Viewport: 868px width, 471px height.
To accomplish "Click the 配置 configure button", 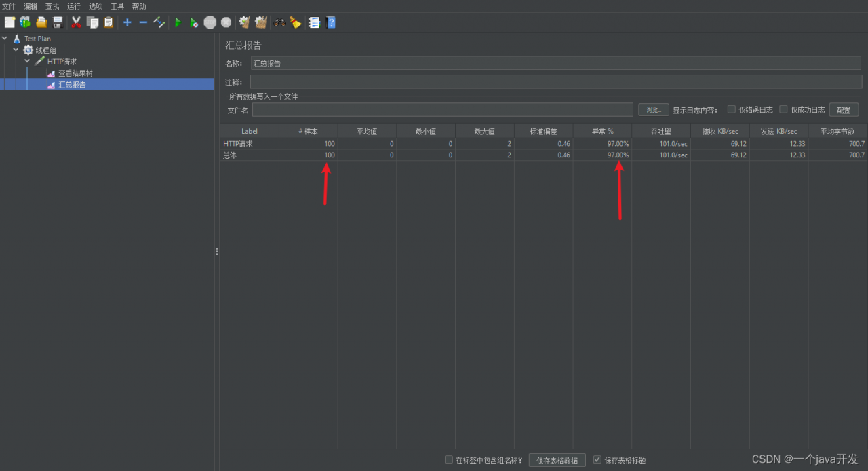I will 844,110.
